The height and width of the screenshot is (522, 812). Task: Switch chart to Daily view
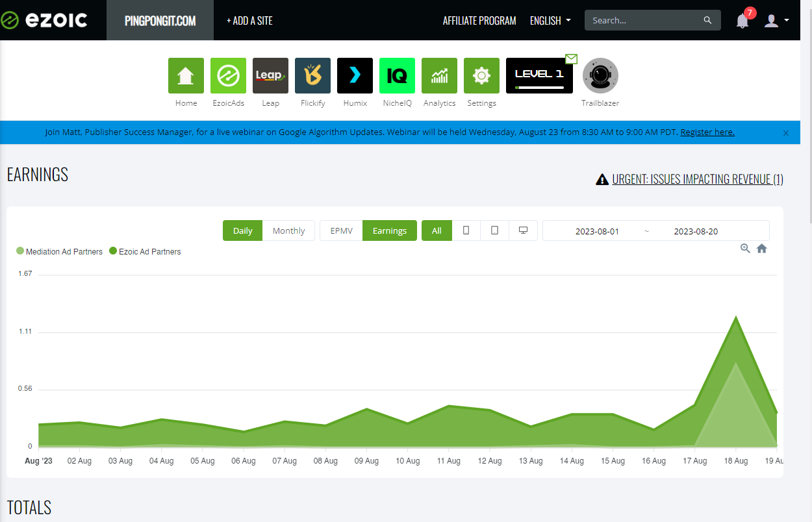[x=242, y=230]
